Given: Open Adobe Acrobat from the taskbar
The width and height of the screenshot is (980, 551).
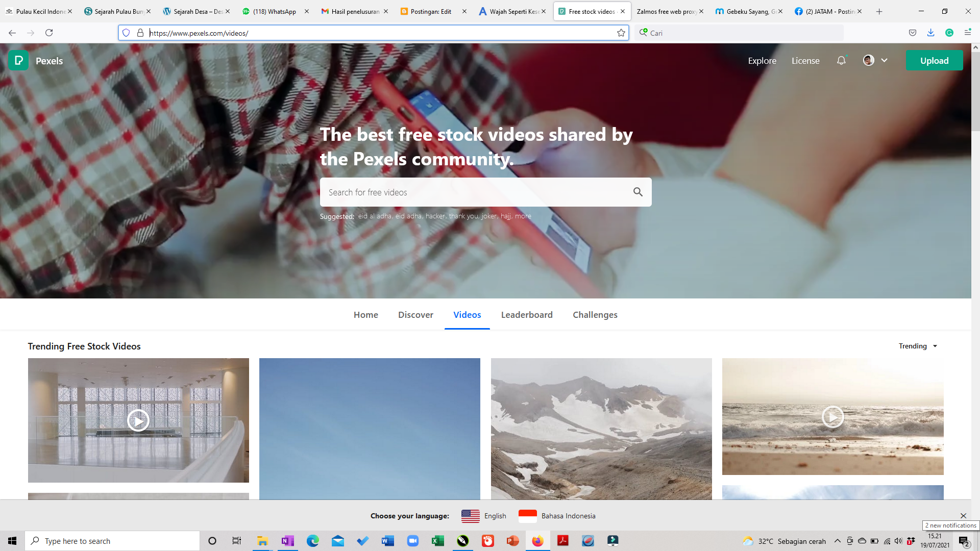Looking at the screenshot, I should tap(562, 541).
